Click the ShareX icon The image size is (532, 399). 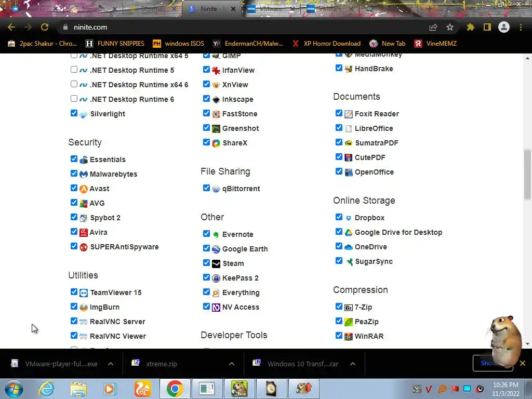pyautogui.click(x=216, y=143)
